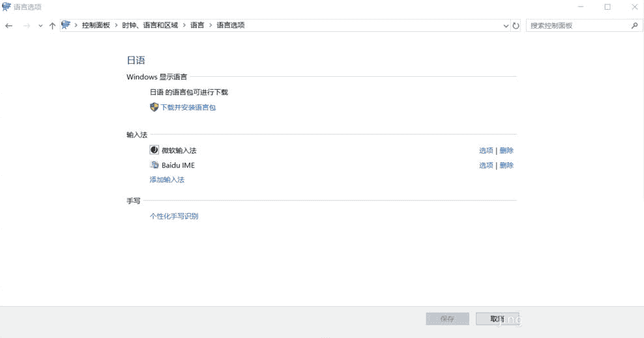
Task: Close the 语言选项 window
Action: pyautogui.click(x=634, y=7)
